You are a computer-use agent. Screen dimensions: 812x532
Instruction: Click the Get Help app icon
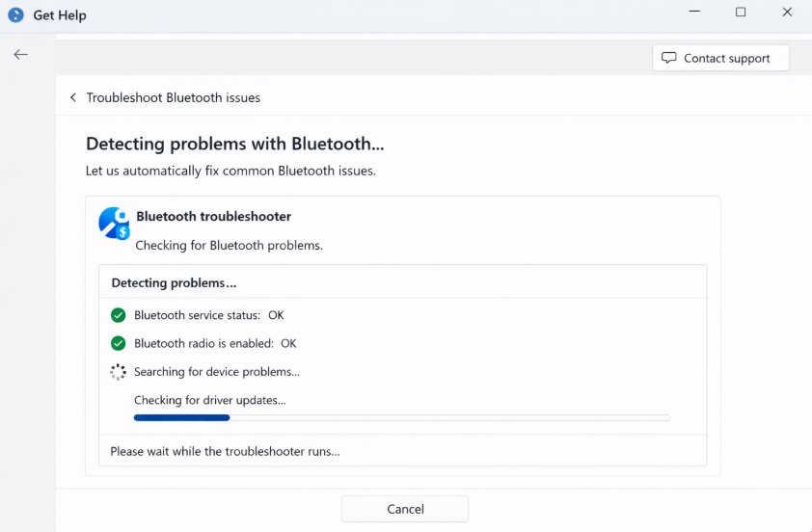[15, 15]
